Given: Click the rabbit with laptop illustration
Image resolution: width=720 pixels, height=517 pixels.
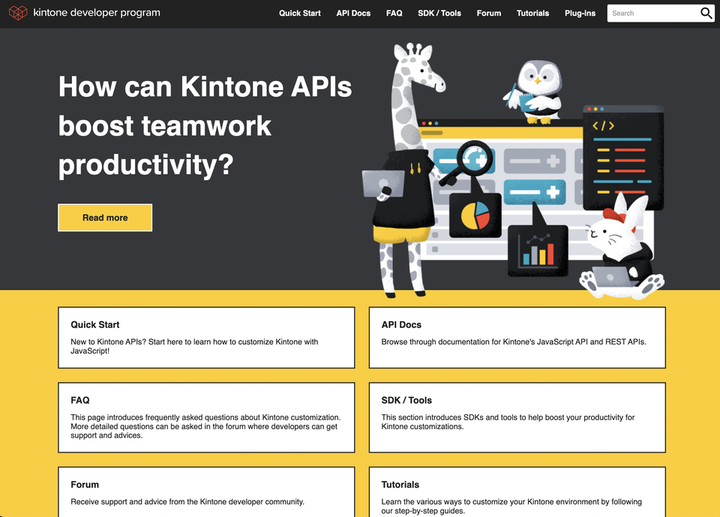Looking at the screenshot, I should point(622,248).
